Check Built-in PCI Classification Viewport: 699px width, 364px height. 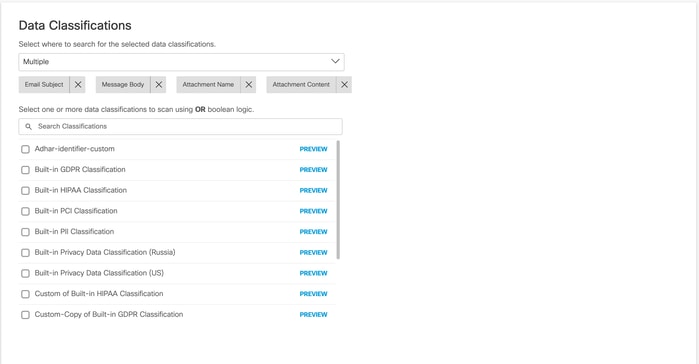pyautogui.click(x=25, y=211)
